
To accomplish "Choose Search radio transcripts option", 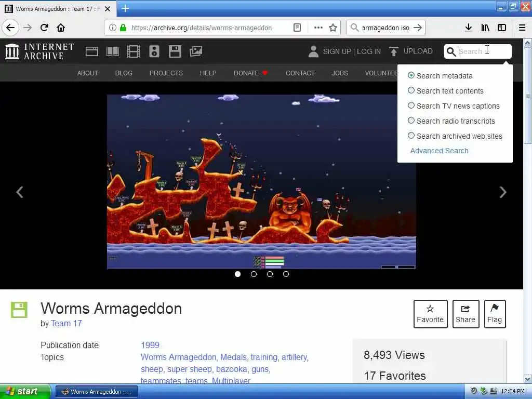I will pyautogui.click(x=411, y=121).
